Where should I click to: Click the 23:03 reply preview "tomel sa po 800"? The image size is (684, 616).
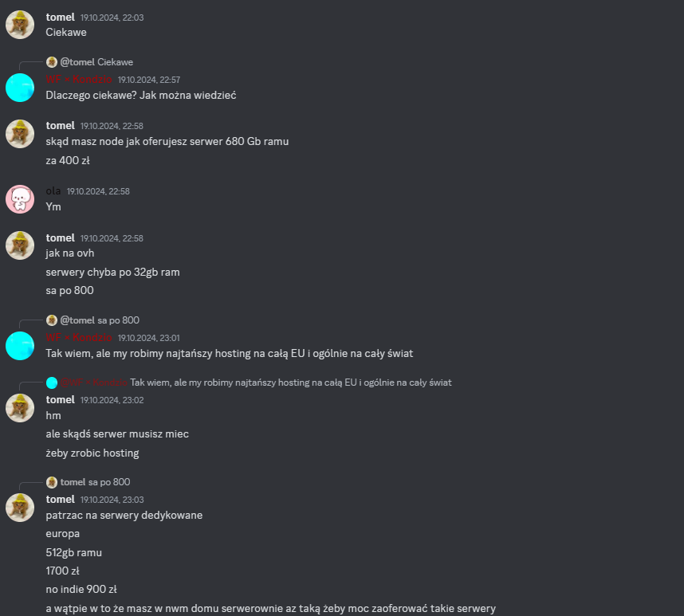[109, 482]
